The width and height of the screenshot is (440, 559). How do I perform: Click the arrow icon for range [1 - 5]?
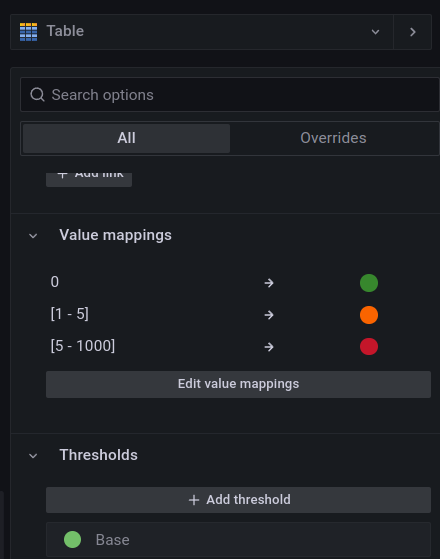click(x=269, y=315)
